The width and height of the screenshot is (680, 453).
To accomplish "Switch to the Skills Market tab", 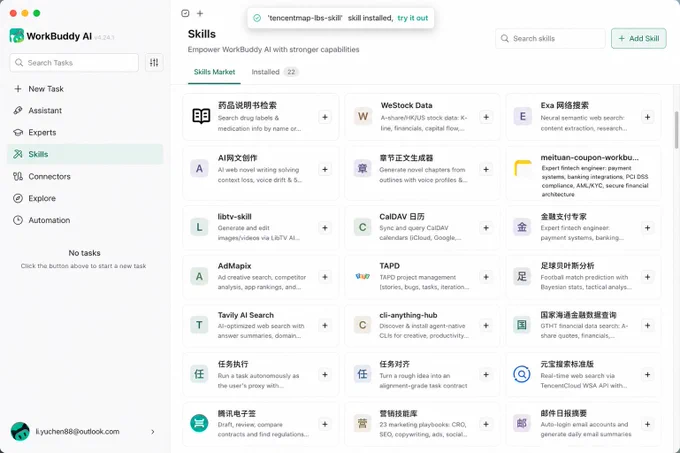I will click(214, 72).
